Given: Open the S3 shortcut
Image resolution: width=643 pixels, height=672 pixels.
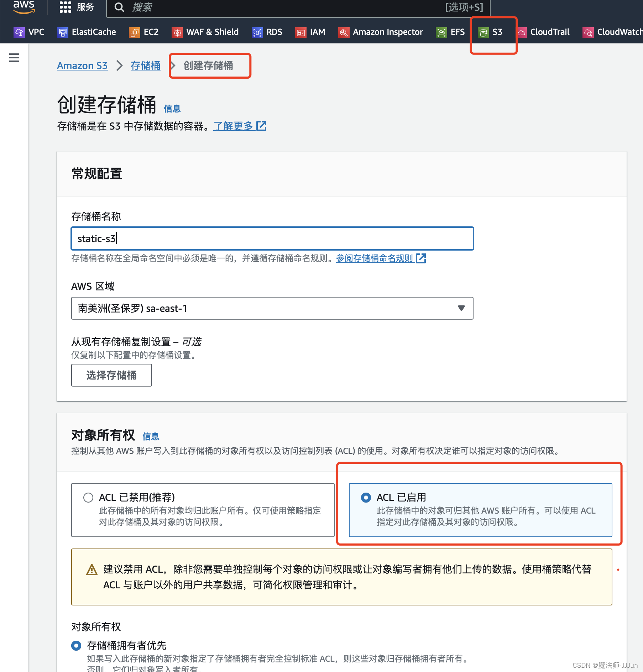Looking at the screenshot, I should [490, 32].
